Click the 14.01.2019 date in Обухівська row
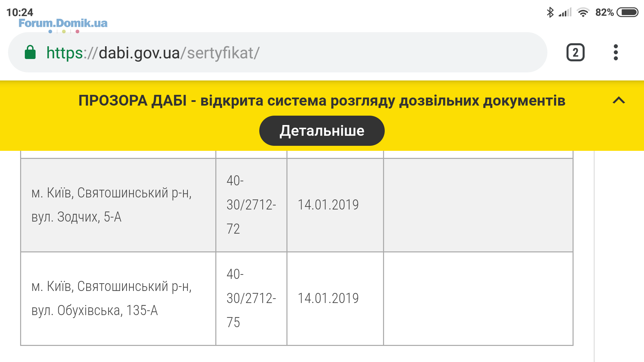This screenshot has width=644, height=362. click(x=328, y=298)
